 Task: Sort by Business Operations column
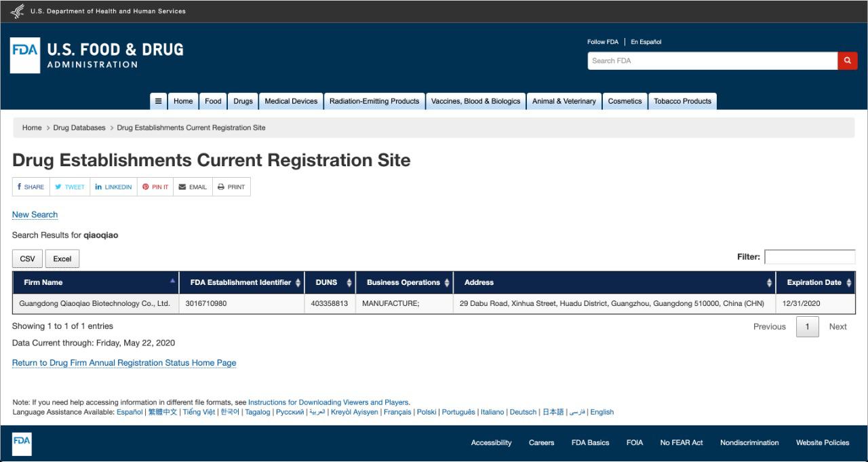pos(404,282)
